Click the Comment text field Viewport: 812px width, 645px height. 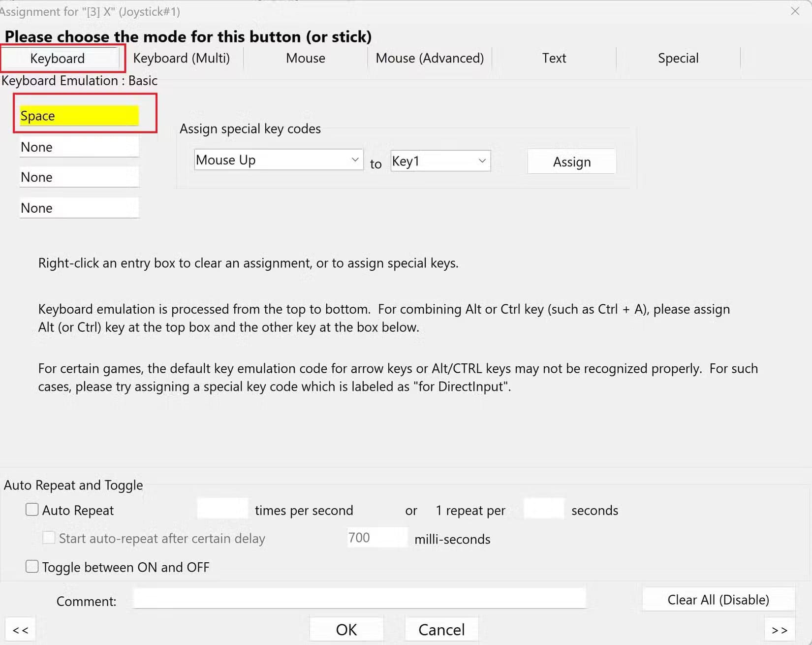point(360,598)
